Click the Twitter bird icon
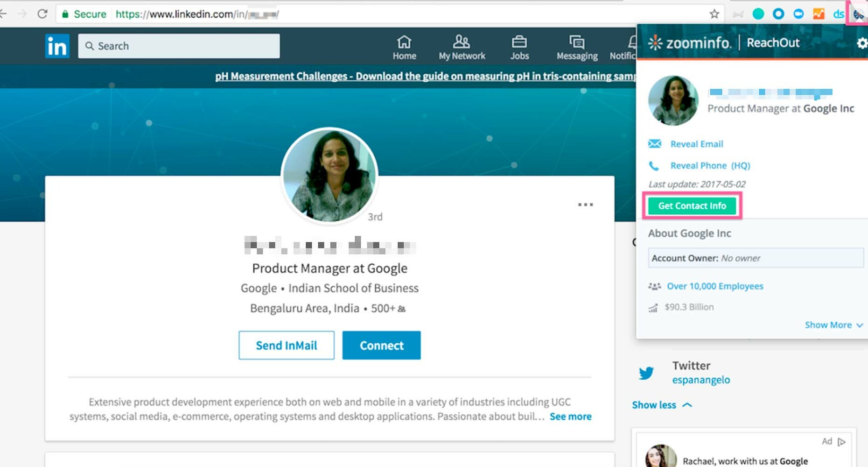This screenshot has height=467, width=868. click(646, 373)
